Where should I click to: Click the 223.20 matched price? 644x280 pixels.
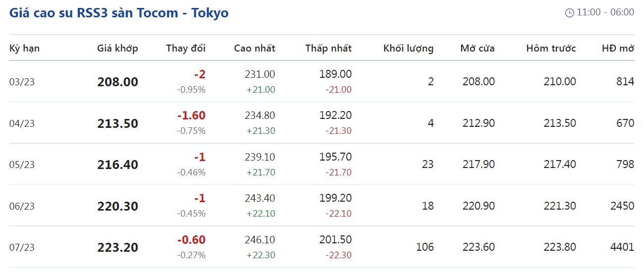[117, 247]
